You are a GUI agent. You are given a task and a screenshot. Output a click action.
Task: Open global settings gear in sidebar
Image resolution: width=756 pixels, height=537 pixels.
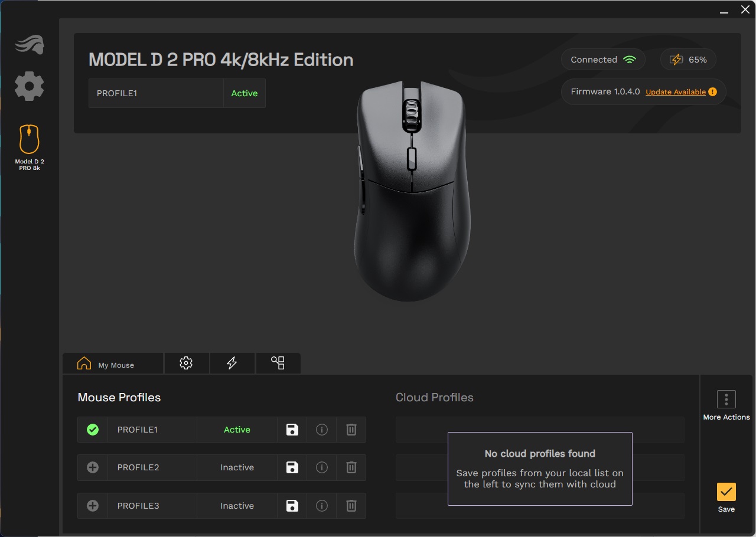click(x=30, y=86)
